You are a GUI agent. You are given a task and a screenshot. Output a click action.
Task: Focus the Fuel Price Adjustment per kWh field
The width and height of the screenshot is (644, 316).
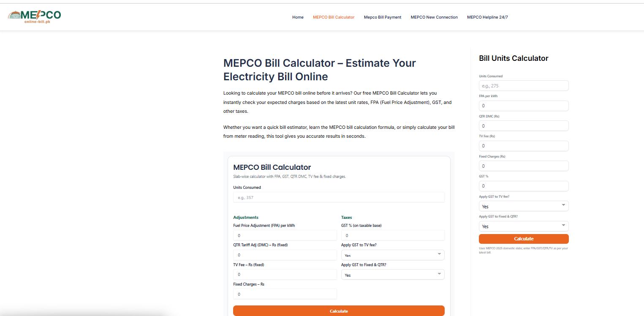285,235
